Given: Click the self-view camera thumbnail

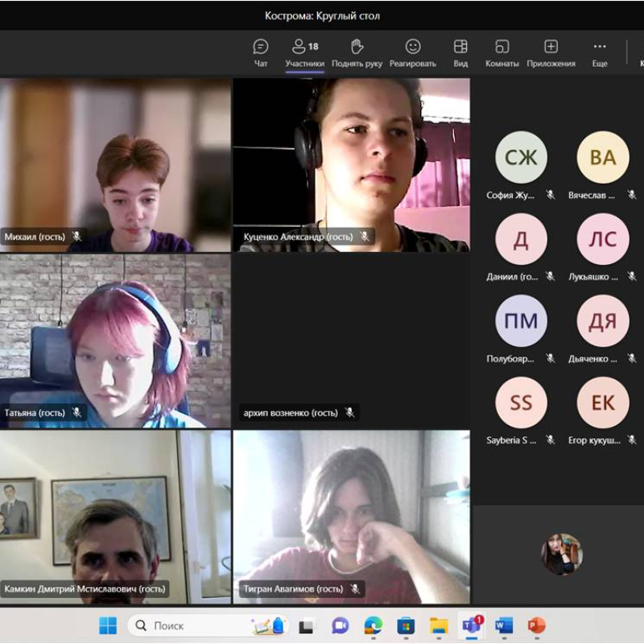Looking at the screenshot, I should [561, 554].
